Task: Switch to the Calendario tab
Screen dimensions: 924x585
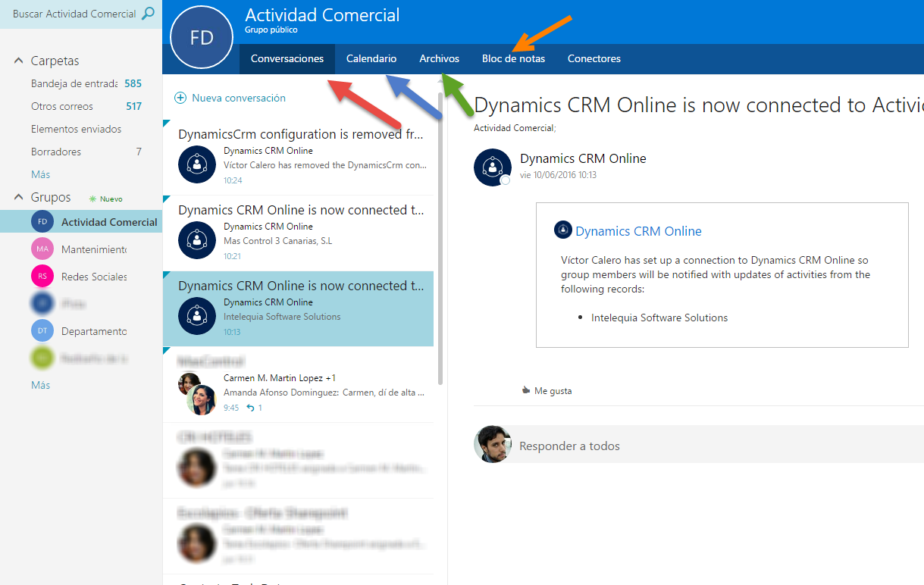Action: (371, 58)
